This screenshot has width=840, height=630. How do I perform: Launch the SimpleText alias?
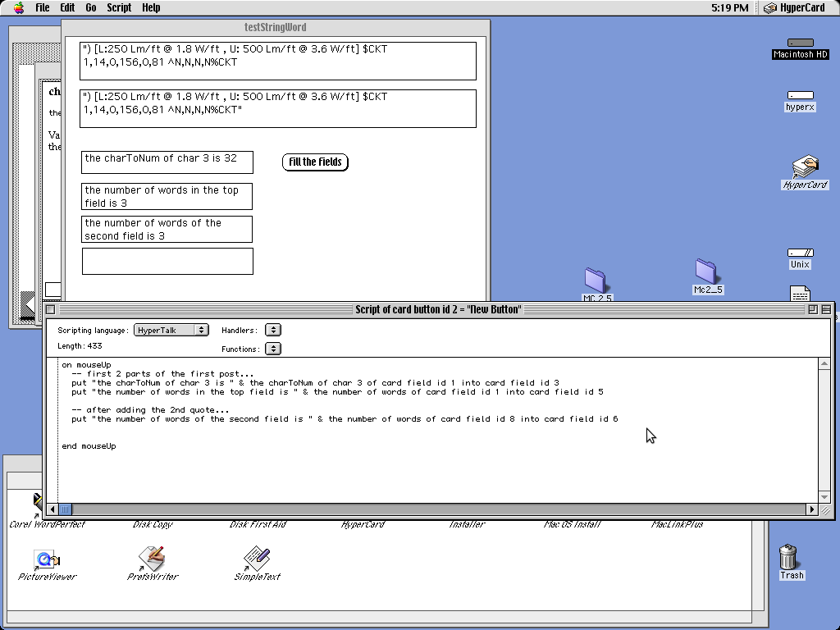(x=257, y=559)
